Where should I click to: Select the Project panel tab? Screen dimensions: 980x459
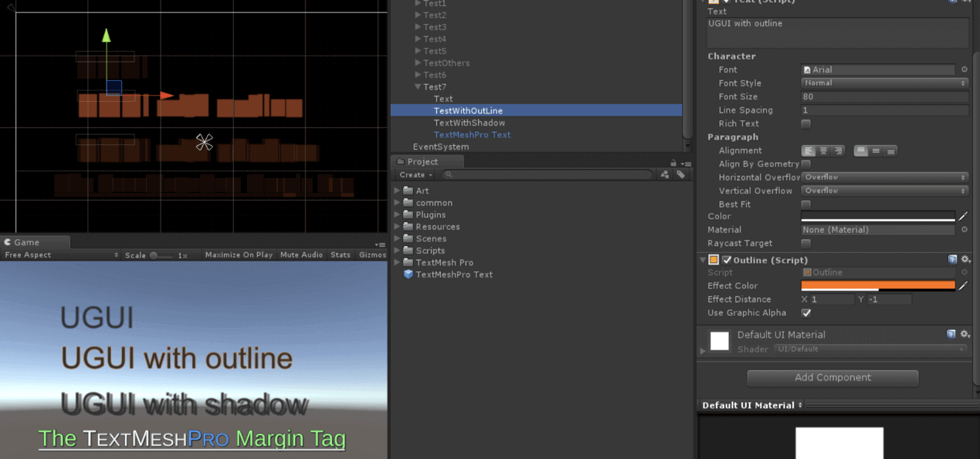pos(422,162)
